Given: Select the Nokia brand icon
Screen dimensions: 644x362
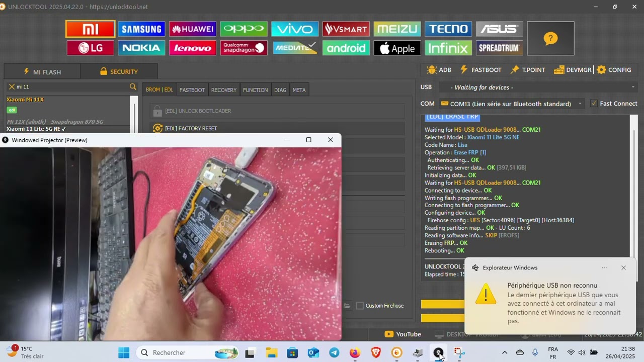Looking at the screenshot, I should click(x=141, y=48).
